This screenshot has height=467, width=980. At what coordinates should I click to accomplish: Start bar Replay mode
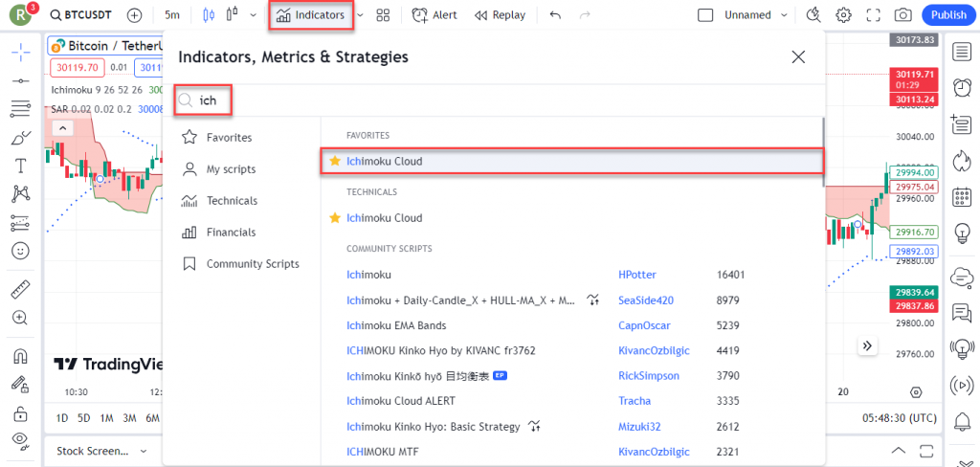[500, 15]
